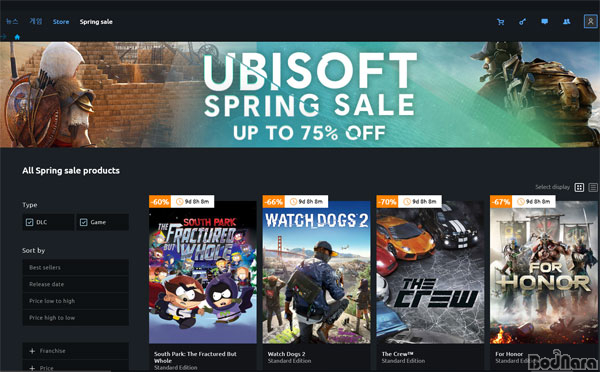Open the Store tab
This screenshot has width=600, height=372.
coord(61,22)
